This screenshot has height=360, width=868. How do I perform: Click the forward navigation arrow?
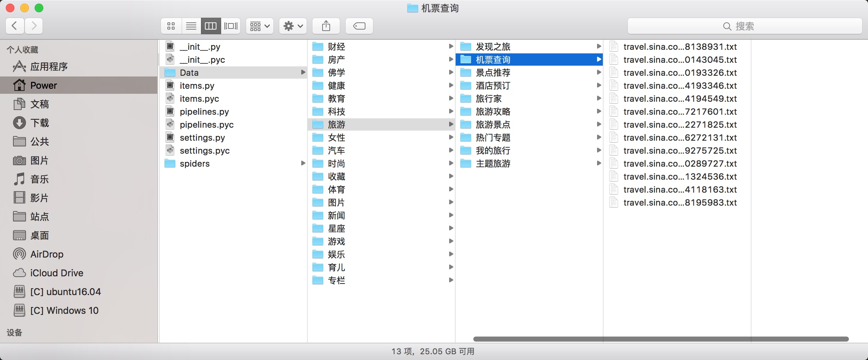point(34,26)
